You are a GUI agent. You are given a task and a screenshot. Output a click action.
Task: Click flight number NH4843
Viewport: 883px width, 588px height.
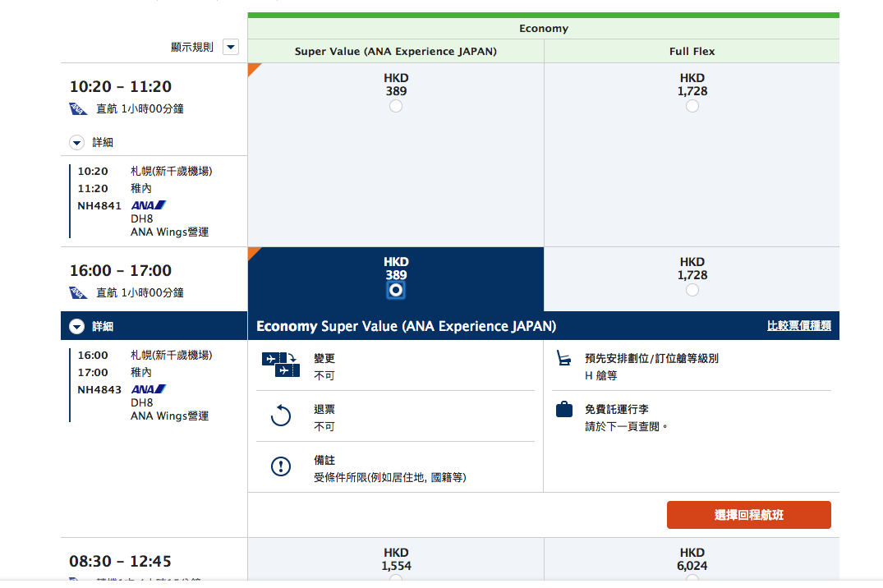coord(99,389)
